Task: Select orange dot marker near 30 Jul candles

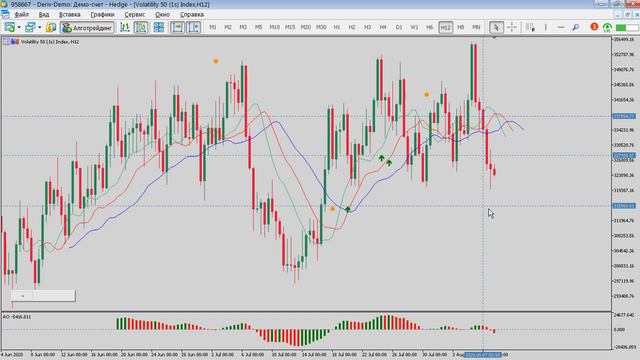Action: [x=427, y=94]
